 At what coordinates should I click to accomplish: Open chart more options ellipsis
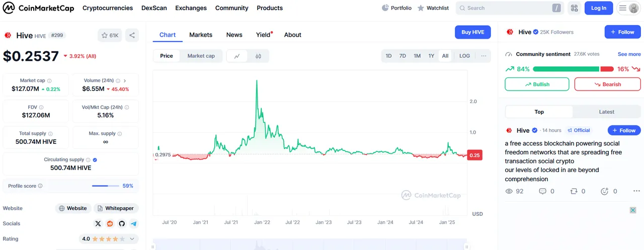point(484,56)
